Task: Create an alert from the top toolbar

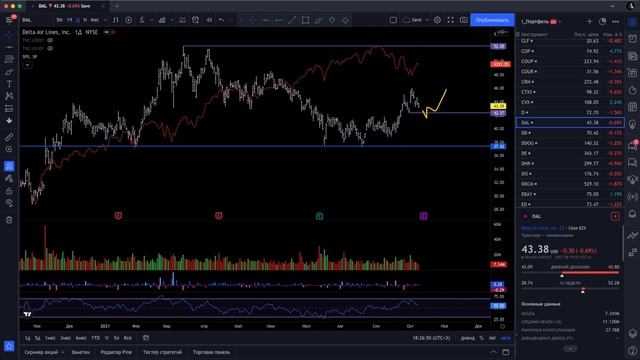Action: 196,20
